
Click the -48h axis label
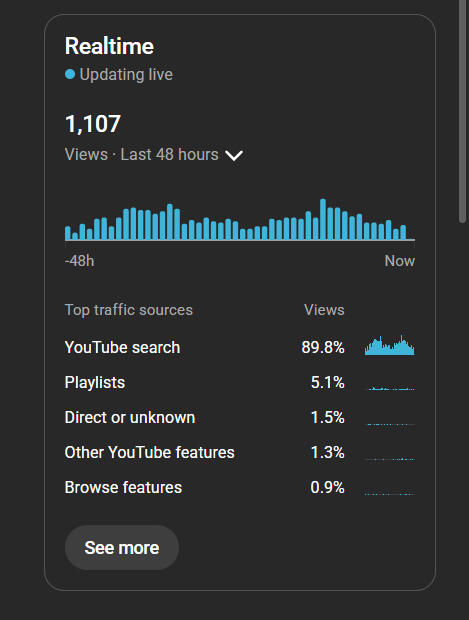pyautogui.click(x=79, y=261)
